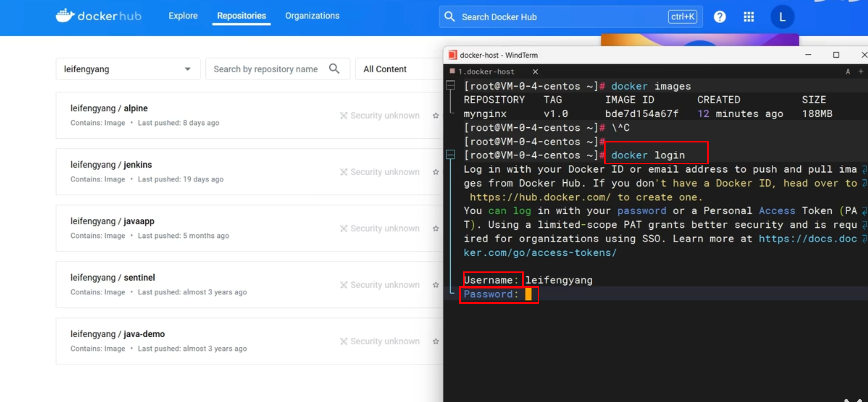Click the 188MB size value in terminal
Image resolution: width=868 pixels, height=402 pixels.
(817, 114)
